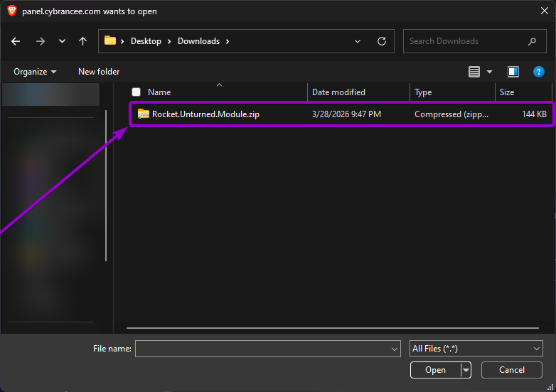Click the Compressed (zipp... type cell
This screenshot has height=392, width=556.
coord(451,114)
